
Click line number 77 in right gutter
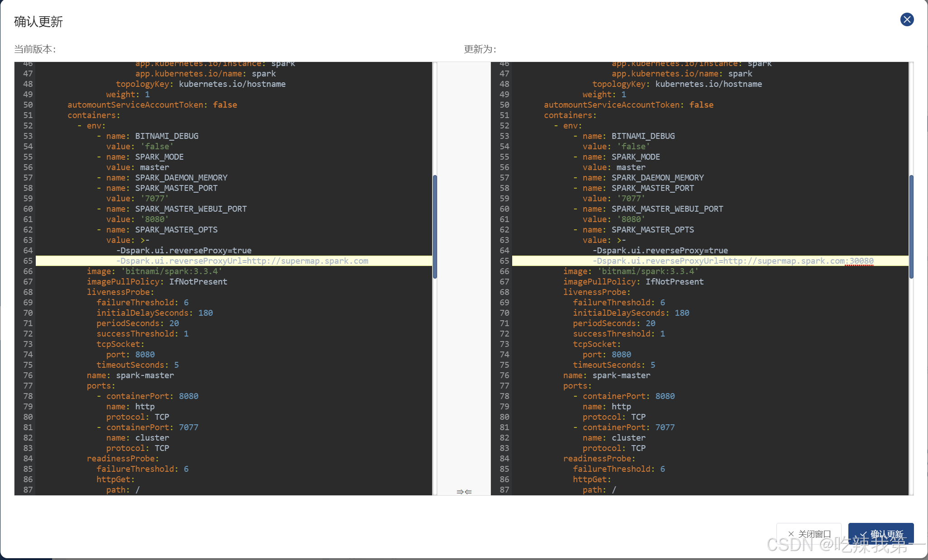tap(504, 386)
